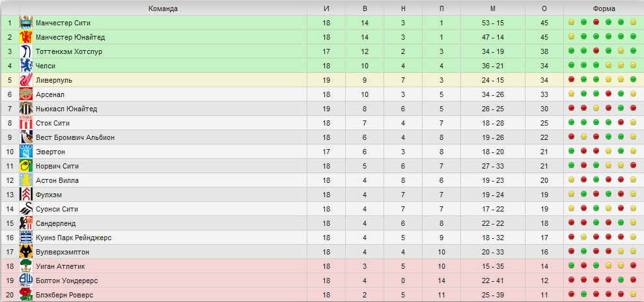The width and height of the screenshot is (644, 302).
Task: Click the Swansea City swan crest
Action: pos(26,210)
